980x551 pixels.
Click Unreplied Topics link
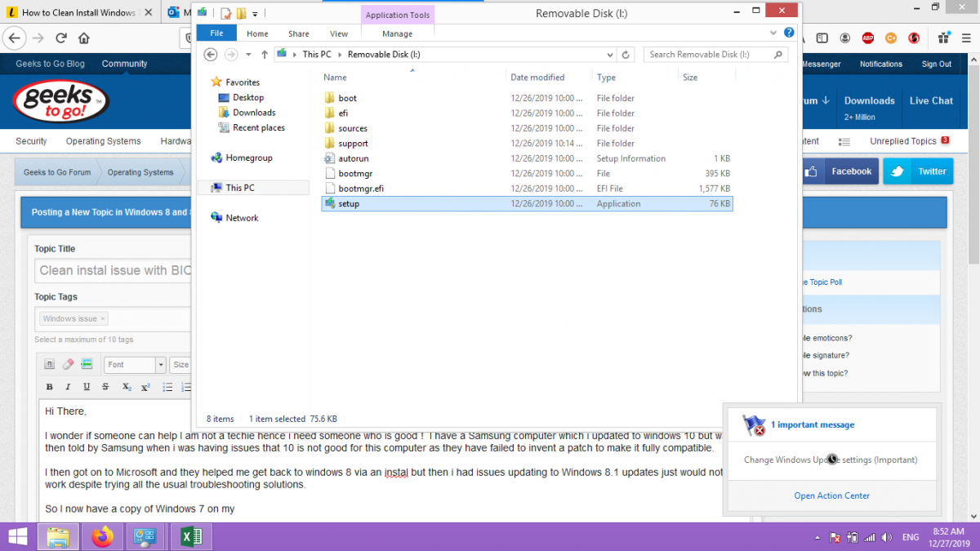903,141
